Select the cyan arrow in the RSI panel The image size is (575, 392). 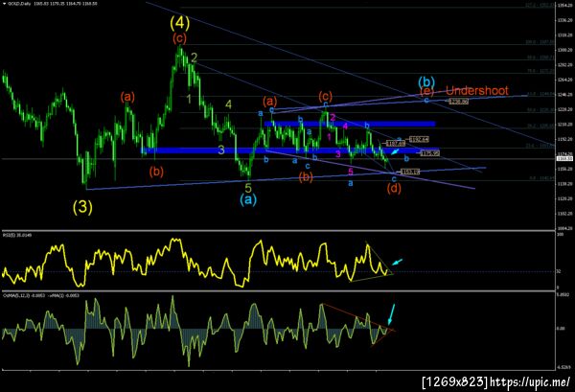point(397,263)
